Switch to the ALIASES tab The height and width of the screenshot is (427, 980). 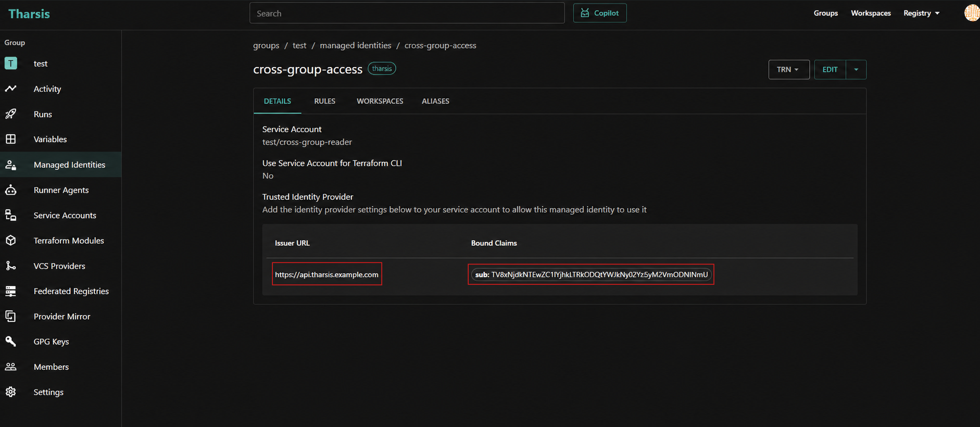(x=435, y=101)
